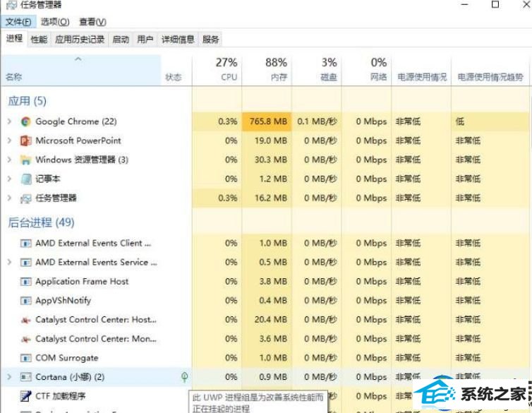
Task: Select the Application Frame Host row name
Action: point(82,282)
